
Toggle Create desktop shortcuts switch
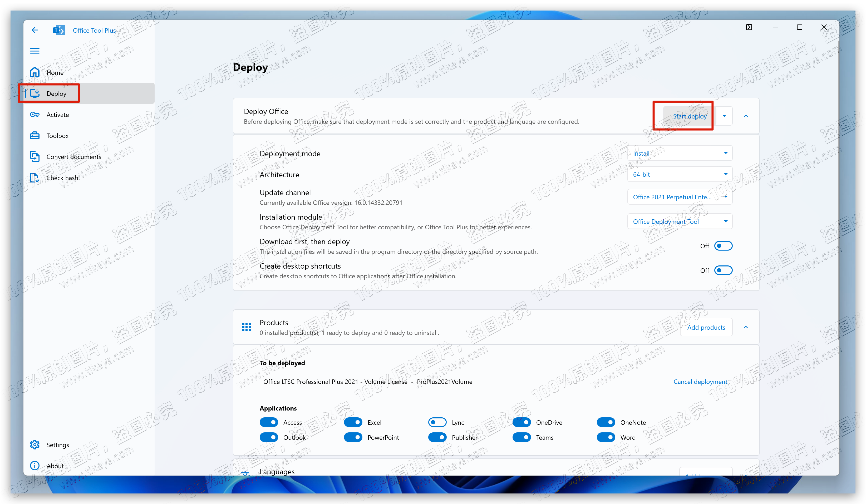pyautogui.click(x=724, y=270)
